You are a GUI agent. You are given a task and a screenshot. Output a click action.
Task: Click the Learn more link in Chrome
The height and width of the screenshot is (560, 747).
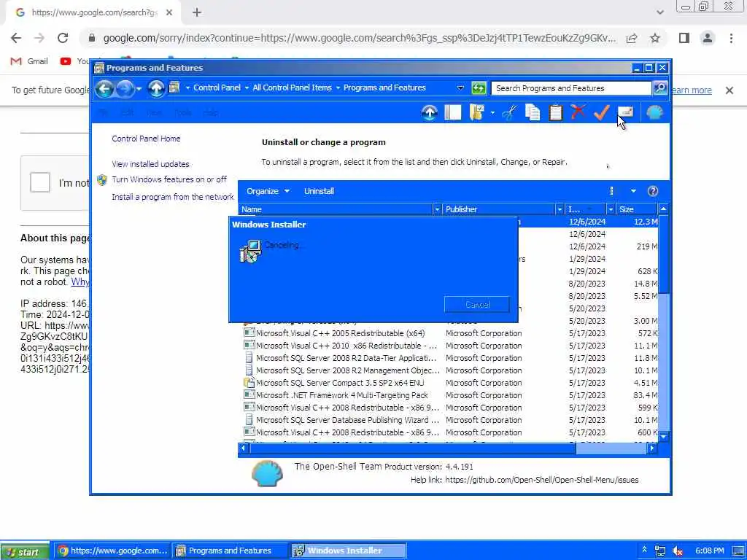692,90
